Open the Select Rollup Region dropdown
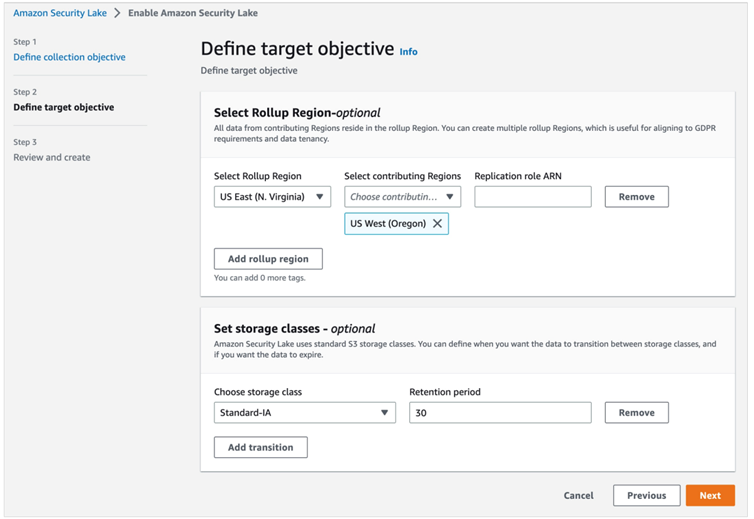This screenshot has height=519, width=754. [x=272, y=197]
